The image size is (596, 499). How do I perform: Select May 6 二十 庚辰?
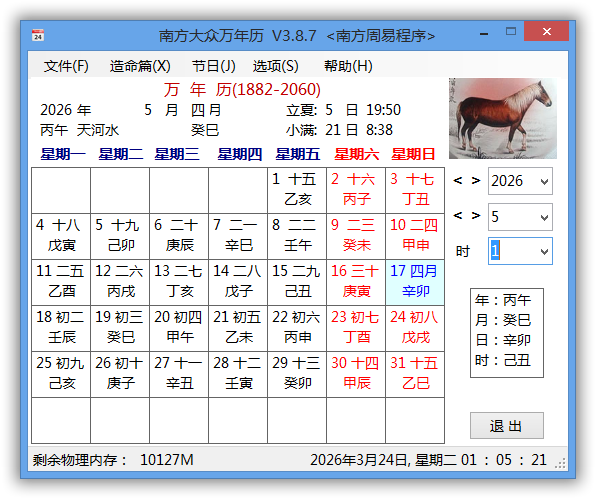[179, 236]
